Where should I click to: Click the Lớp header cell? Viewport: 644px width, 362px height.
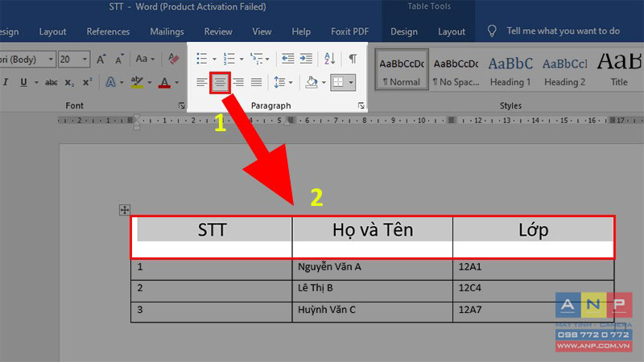click(533, 237)
